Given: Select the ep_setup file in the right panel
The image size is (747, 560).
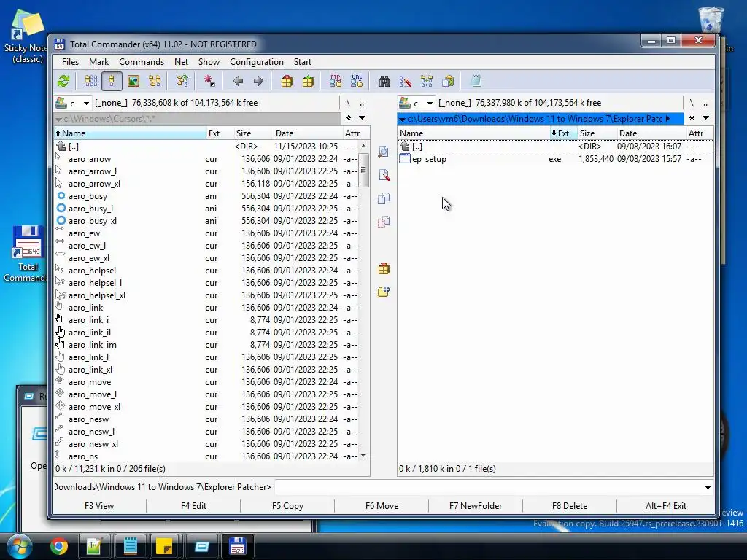Looking at the screenshot, I should tap(555, 159).
